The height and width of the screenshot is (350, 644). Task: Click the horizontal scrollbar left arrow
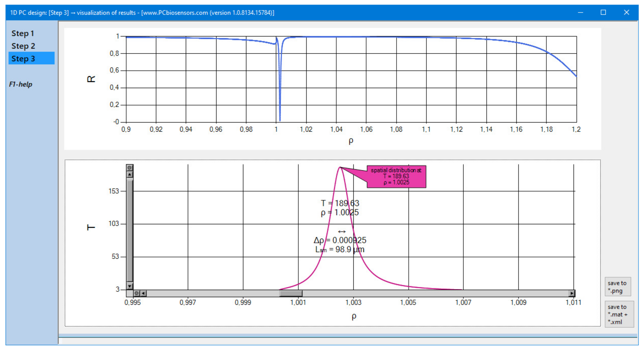click(x=143, y=293)
